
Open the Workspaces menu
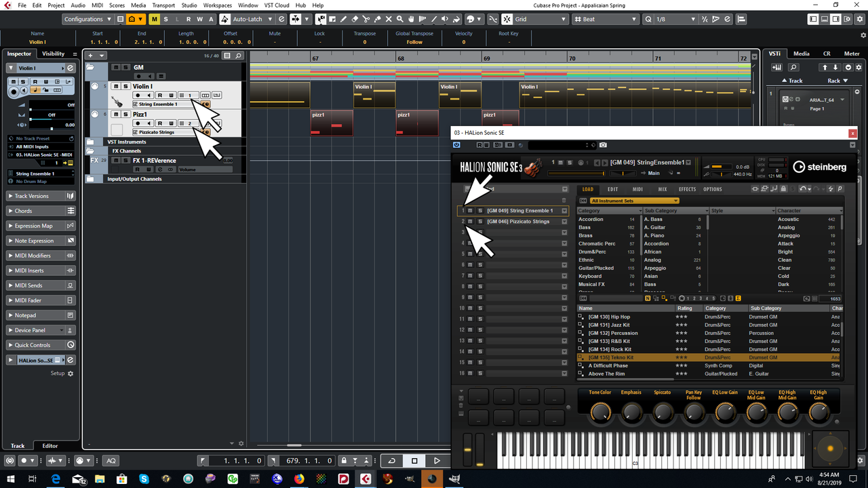pos(217,5)
